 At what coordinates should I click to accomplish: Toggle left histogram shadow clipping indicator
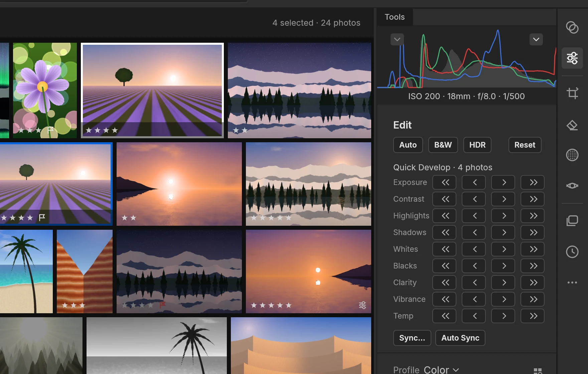pos(397,39)
